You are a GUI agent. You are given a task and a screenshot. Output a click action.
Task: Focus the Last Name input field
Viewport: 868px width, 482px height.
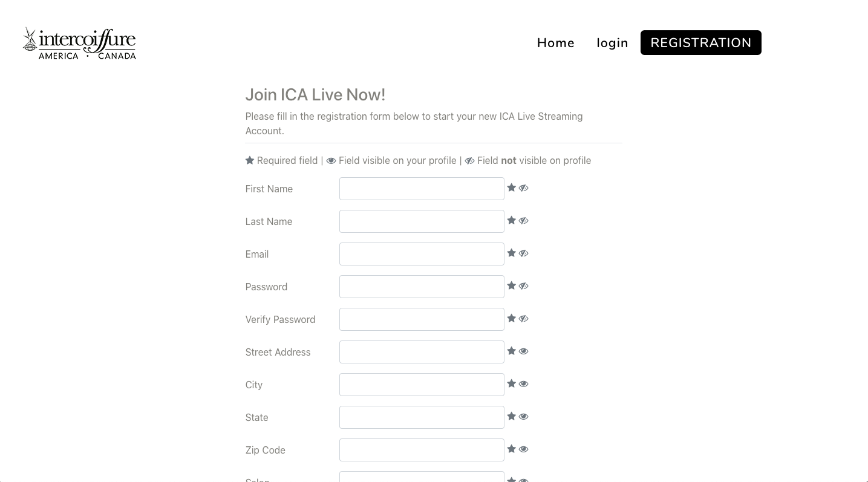tap(422, 221)
